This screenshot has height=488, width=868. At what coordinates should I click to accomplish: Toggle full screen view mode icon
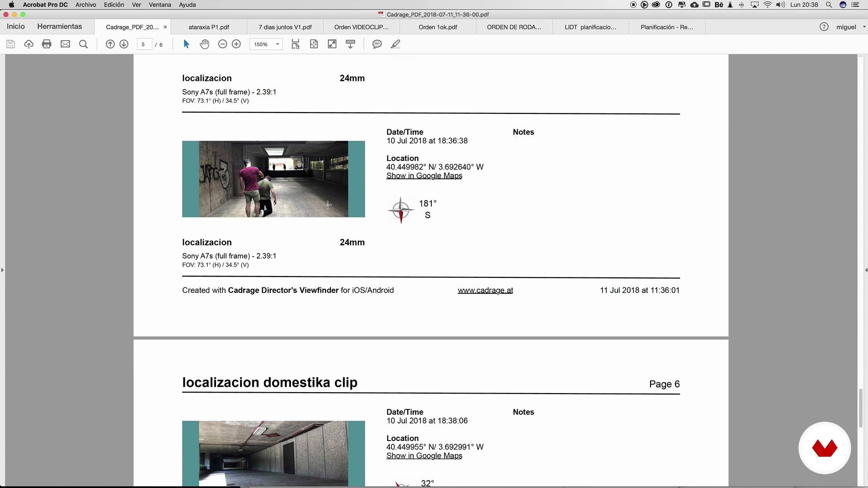332,44
